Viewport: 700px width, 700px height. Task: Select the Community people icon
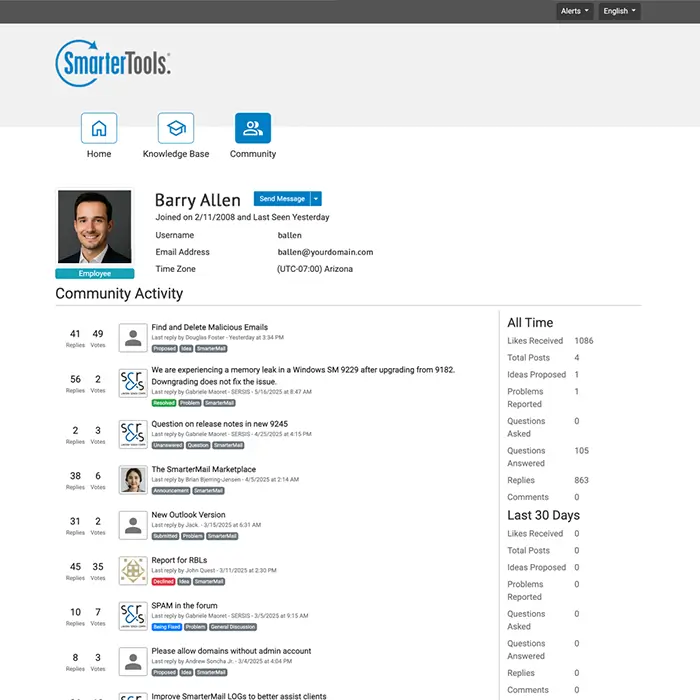pyautogui.click(x=253, y=128)
